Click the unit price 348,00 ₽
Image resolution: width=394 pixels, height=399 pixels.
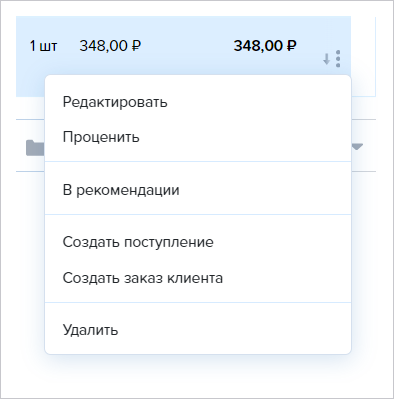click(x=110, y=46)
